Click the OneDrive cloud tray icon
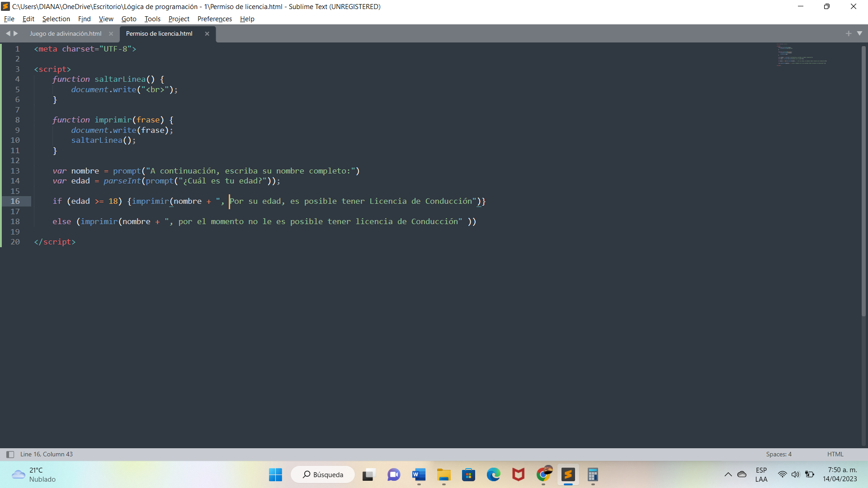Viewport: 868px width, 488px height. [x=742, y=475]
